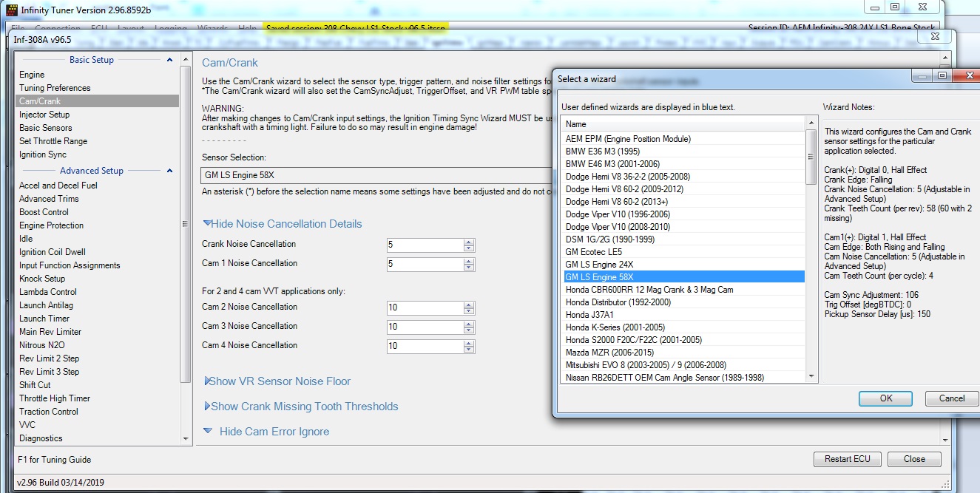
Task: Open Knock Setup page
Action: click(42, 279)
